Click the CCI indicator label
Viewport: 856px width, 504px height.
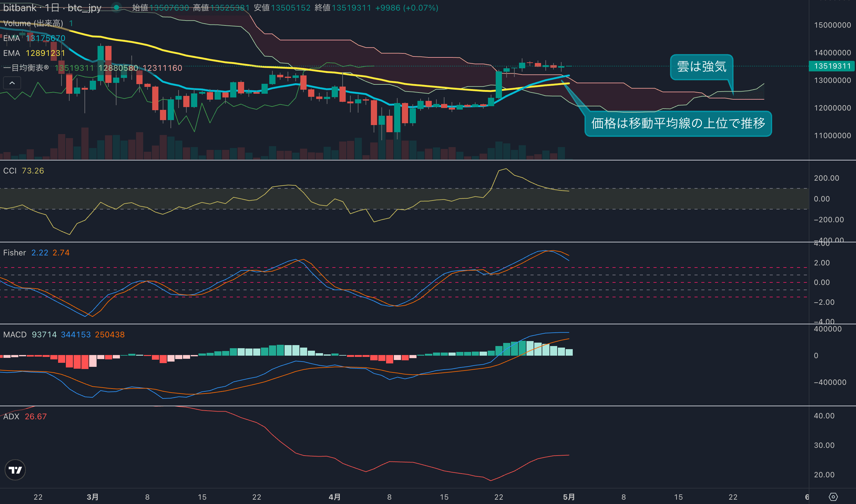pos(10,171)
